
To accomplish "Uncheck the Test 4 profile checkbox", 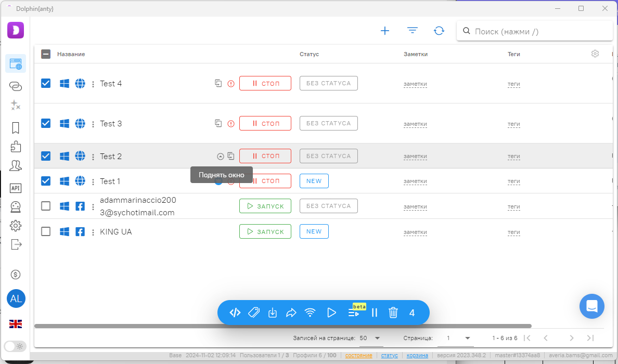I will [46, 83].
